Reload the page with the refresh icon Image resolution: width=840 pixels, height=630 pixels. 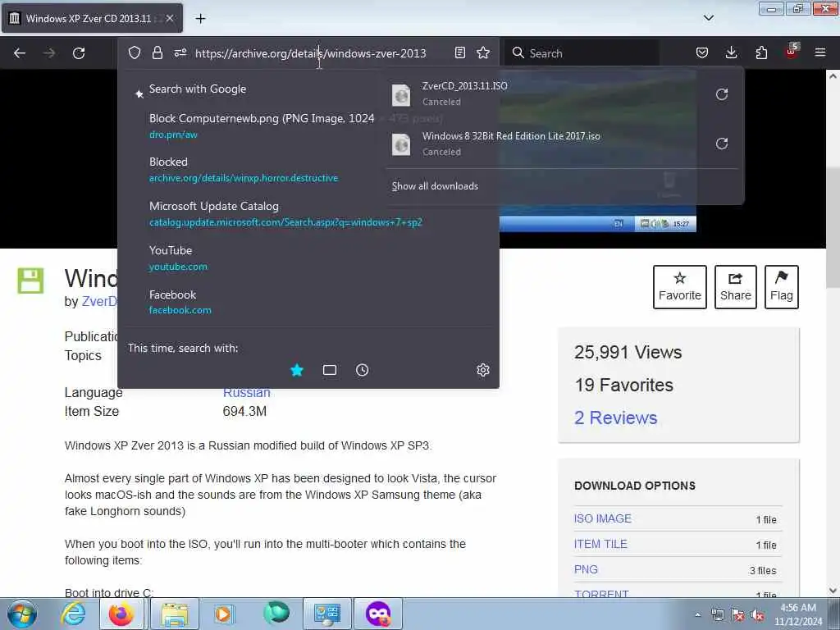point(79,53)
